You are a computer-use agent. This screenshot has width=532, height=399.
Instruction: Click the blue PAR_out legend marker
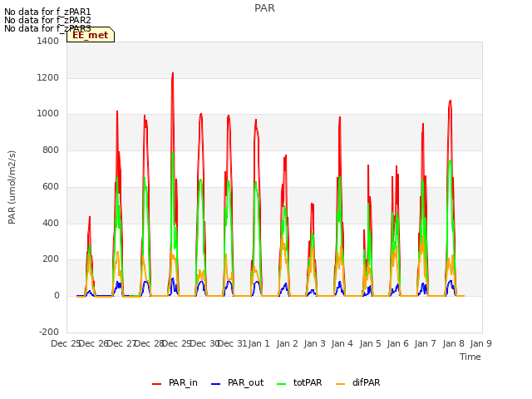tap(216, 384)
